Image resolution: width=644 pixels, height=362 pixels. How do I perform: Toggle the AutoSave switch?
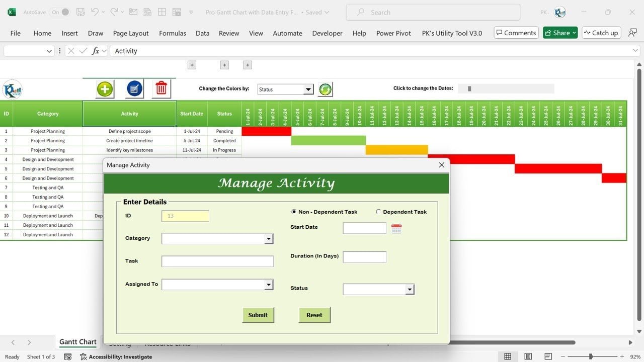60,12
